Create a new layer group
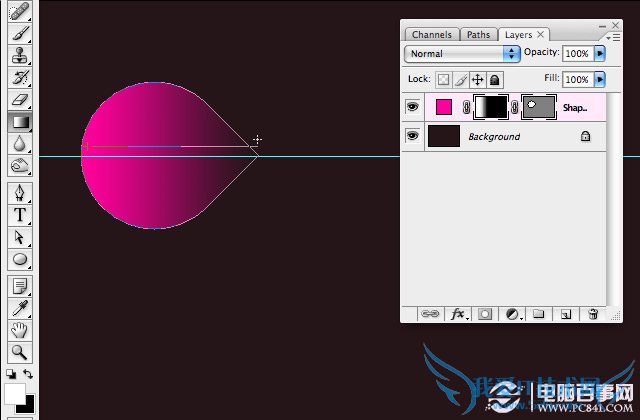 tap(539, 314)
